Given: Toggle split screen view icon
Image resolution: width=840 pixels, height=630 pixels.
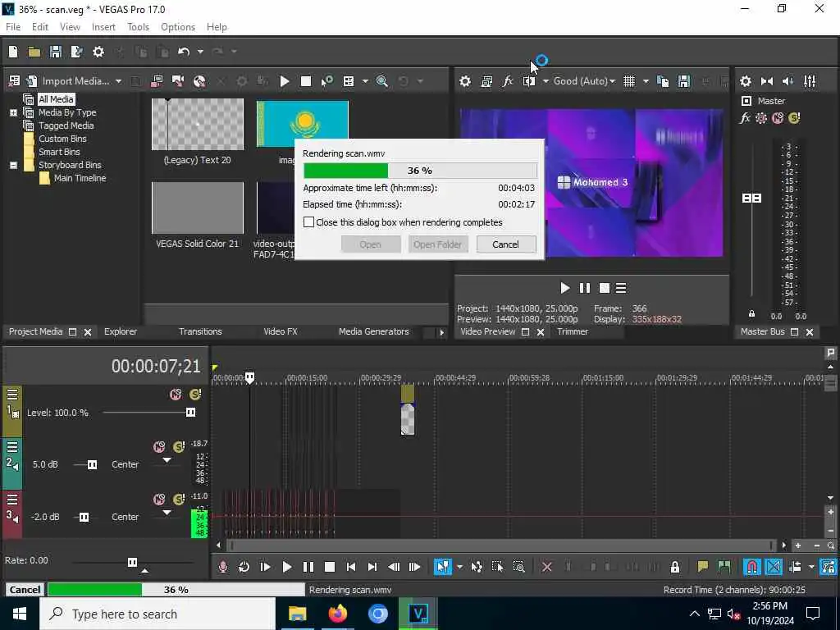Looking at the screenshot, I should click(x=529, y=81).
